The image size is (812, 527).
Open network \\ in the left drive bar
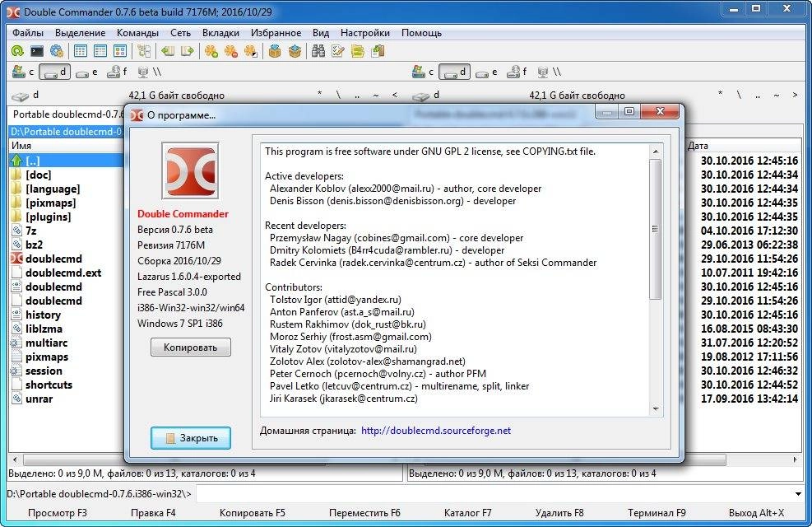pyautogui.click(x=150, y=72)
